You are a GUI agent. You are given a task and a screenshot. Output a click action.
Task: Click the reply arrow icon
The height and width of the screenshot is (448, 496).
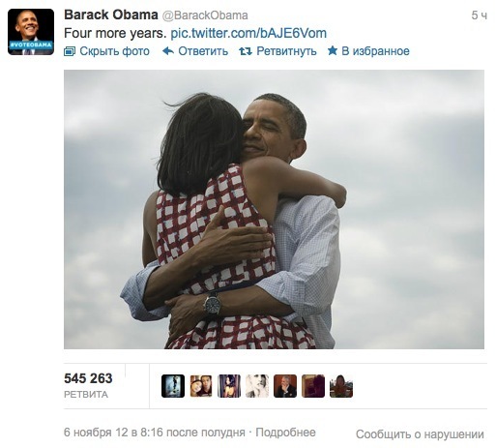[x=168, y=51]
